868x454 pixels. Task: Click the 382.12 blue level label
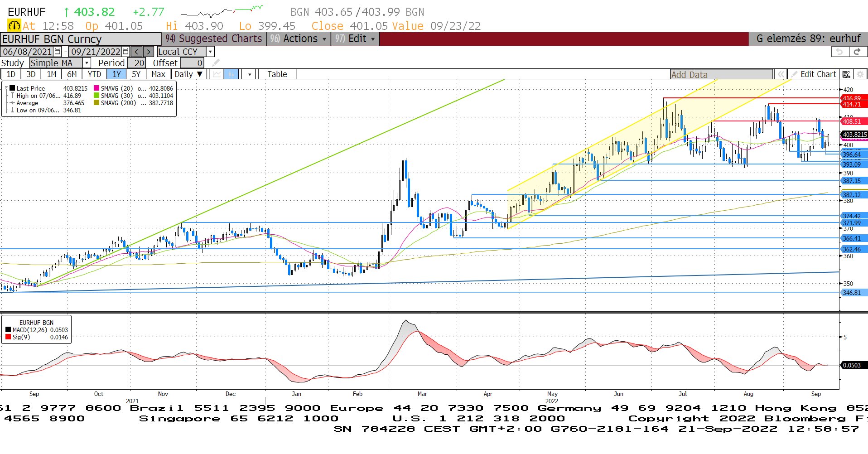(x=854, y=195)
